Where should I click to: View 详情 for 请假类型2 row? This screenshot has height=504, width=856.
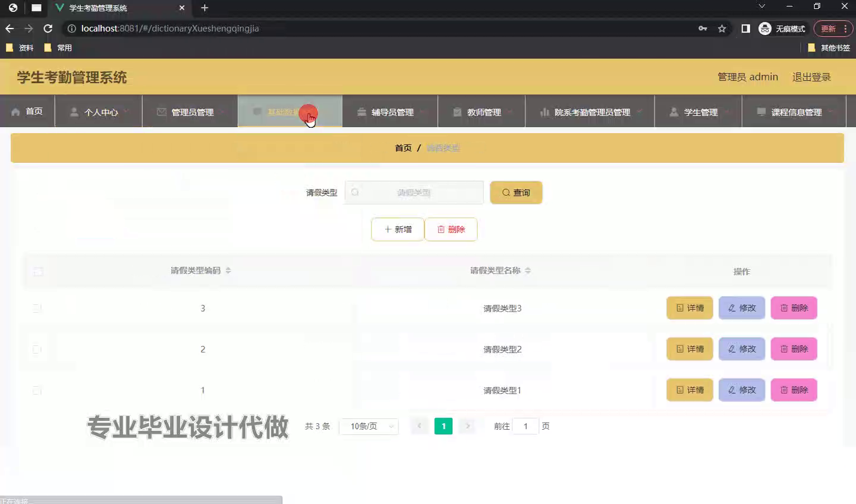point(690,349)
